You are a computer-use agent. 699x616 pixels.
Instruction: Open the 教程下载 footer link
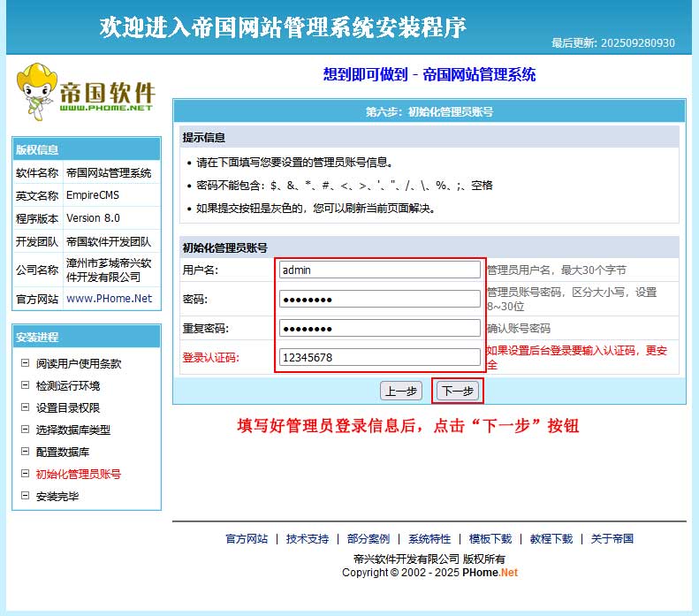[551, 538]
